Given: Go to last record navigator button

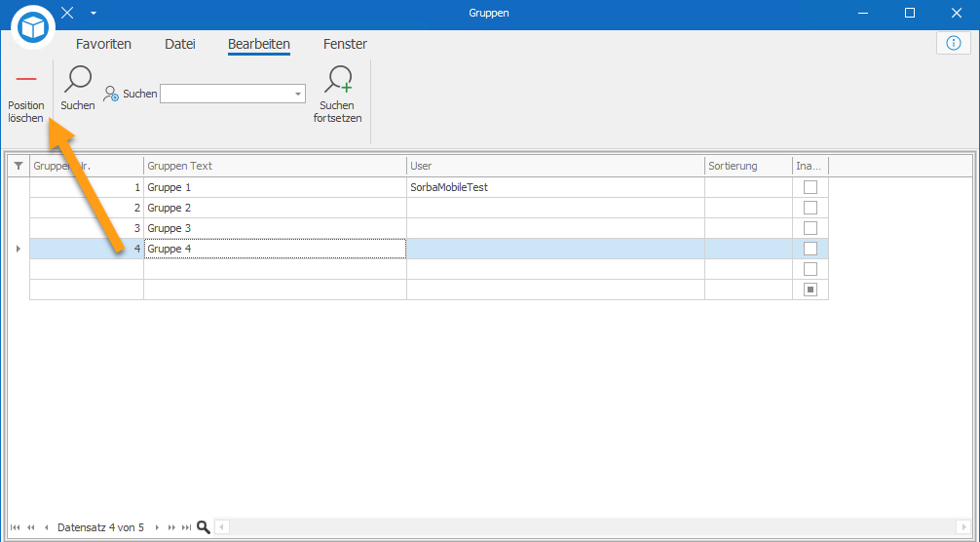Looking at the screenshot, I should click(x=186, y=527).
